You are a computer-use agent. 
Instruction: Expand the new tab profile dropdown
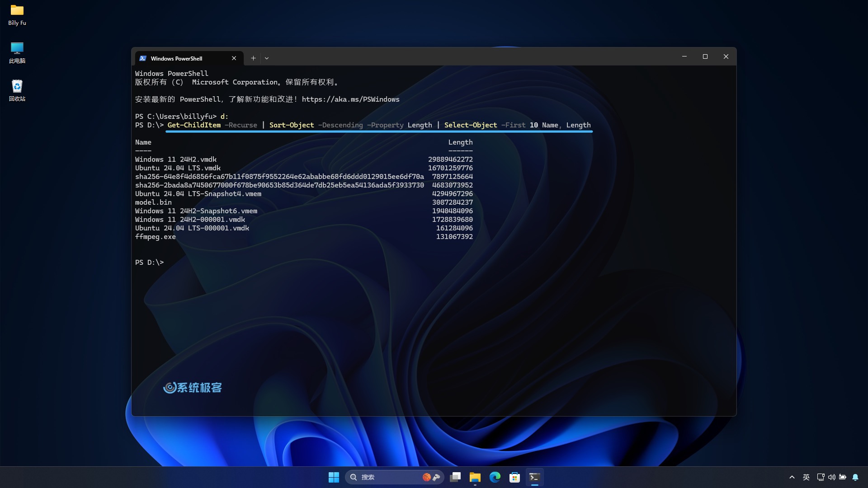[x=267, y=58]
